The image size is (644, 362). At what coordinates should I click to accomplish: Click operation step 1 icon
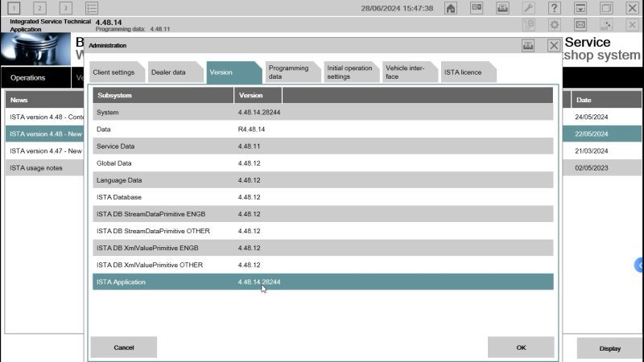14,8
